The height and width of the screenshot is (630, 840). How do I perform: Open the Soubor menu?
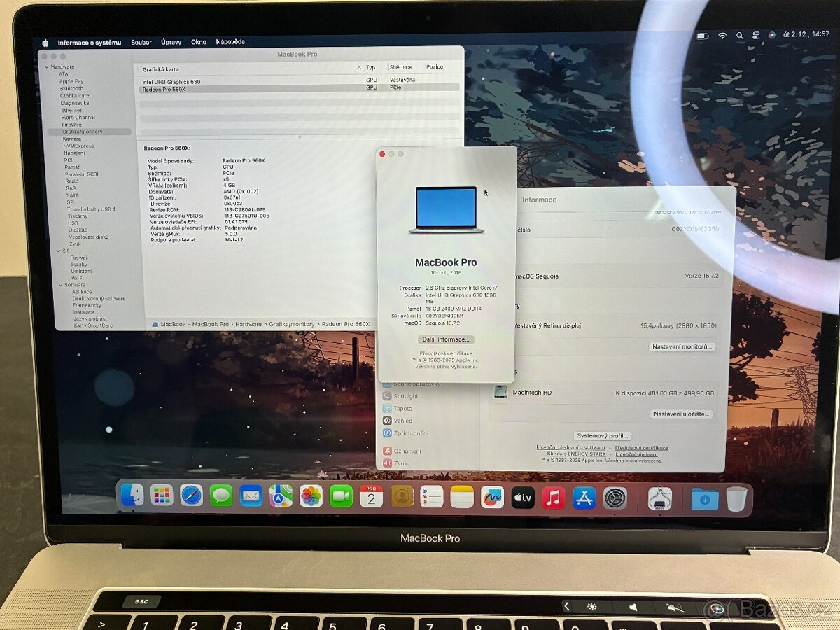click(x=141, y=43)
